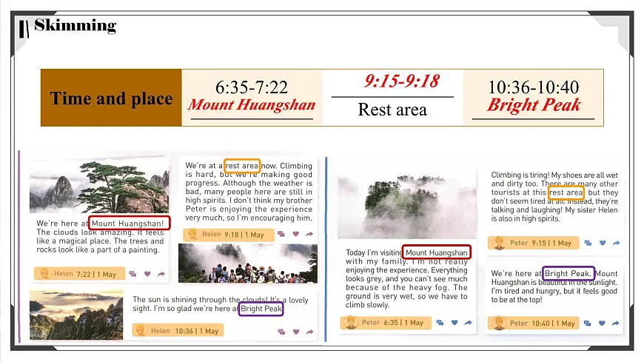Image resolution: width=644 pixels, height=362 pixels.
Task: Click the red 9:15-9:18 time answer
Action: click(x=402, y=81)
